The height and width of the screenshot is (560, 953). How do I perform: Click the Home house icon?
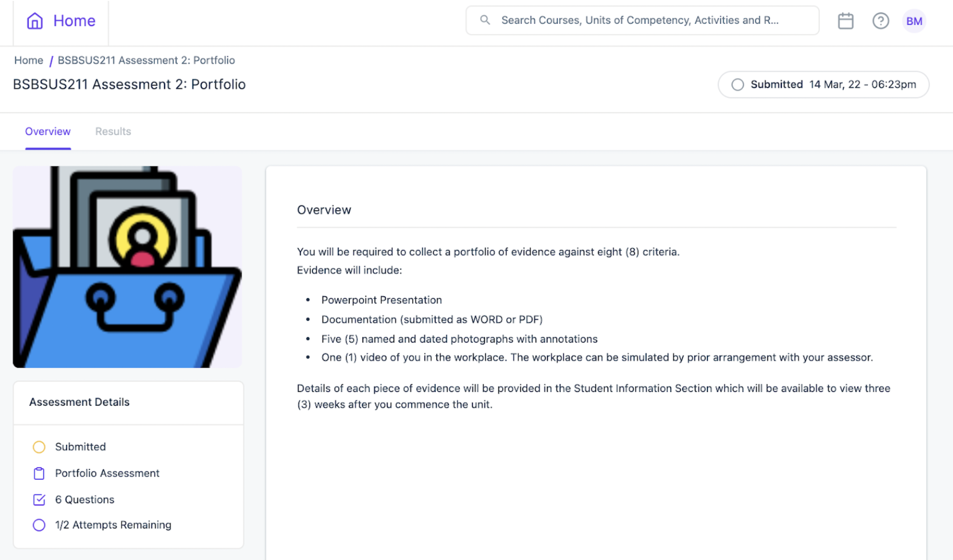click(x=34, y=21)
